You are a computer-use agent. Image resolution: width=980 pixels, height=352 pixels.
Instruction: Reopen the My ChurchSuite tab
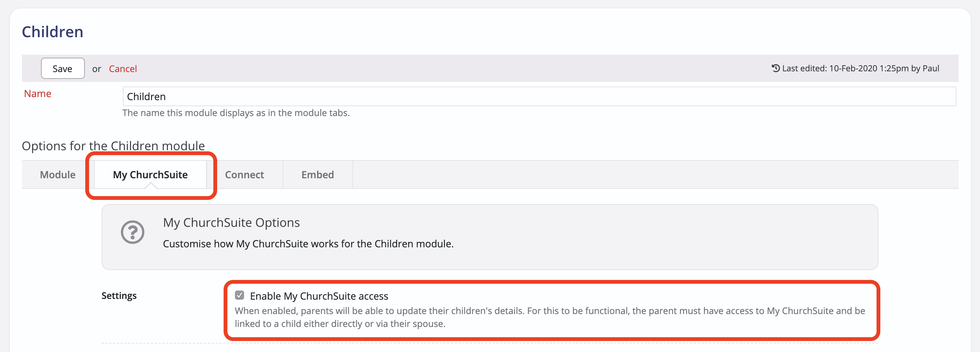point(150,174)
